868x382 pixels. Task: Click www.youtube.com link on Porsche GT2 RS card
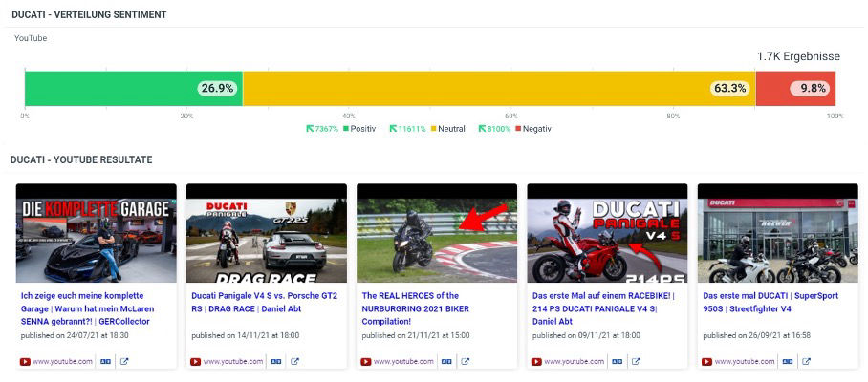(232, 362)
